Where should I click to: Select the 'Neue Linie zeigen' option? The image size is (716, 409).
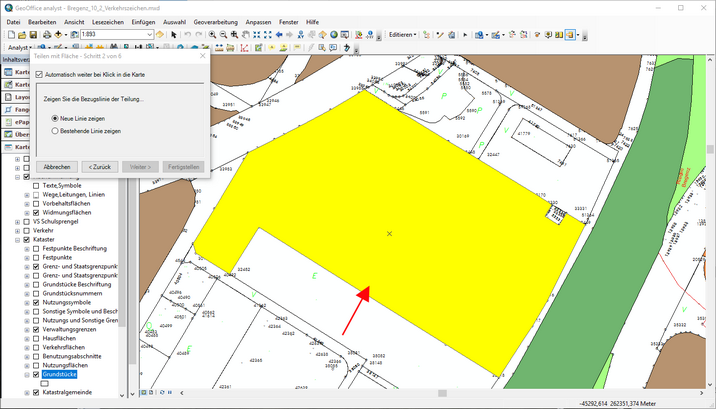pyautogui.click(x=55, y=118)
